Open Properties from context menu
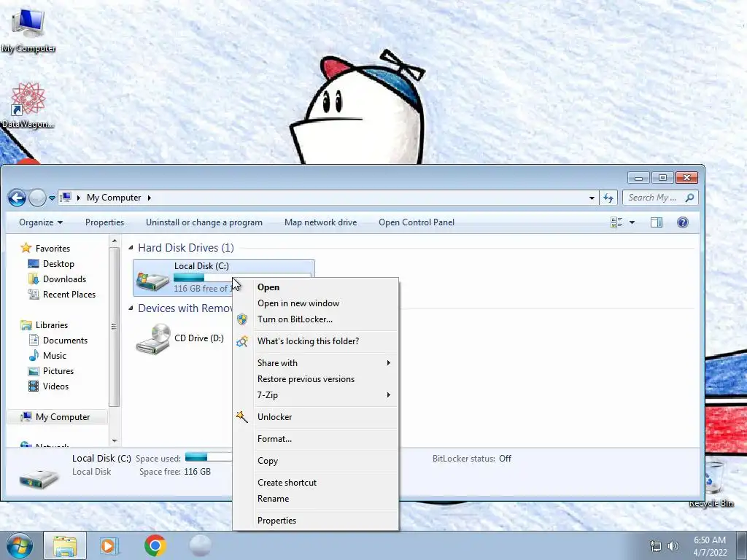 click(x=315, y=521)
